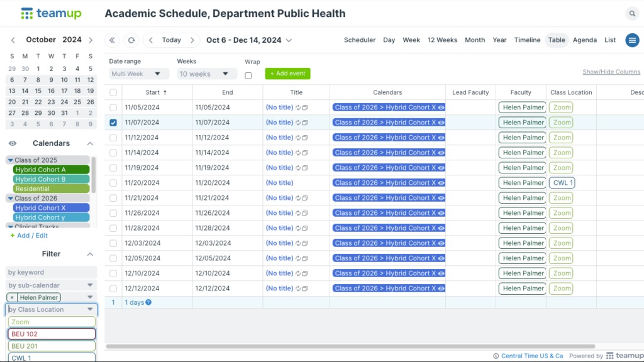
Task: Check the 12/12/2024 row checkbox
Action: pos(113,288)
